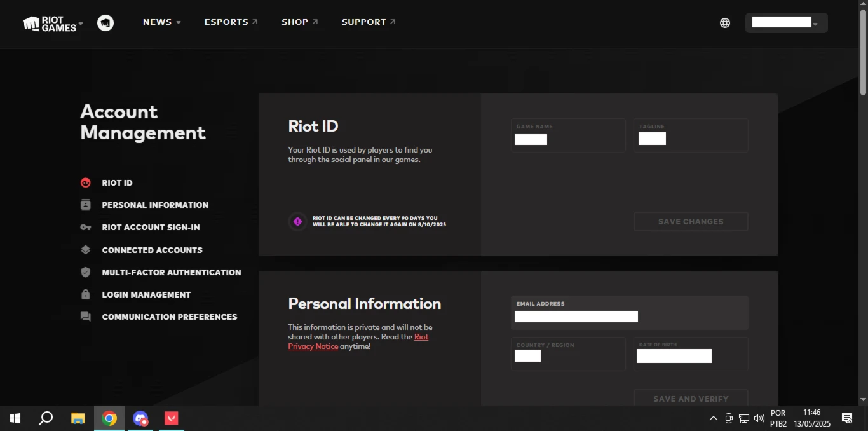Screen dimensions: 868x431
Task: Open the Esports link in the navigation
Action: pos(231,22)
